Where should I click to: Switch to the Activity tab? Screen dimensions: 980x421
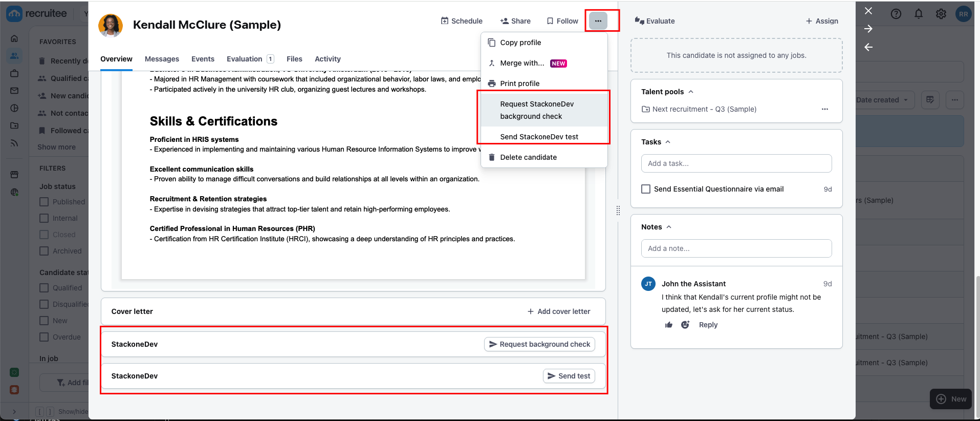click(328, 59)
